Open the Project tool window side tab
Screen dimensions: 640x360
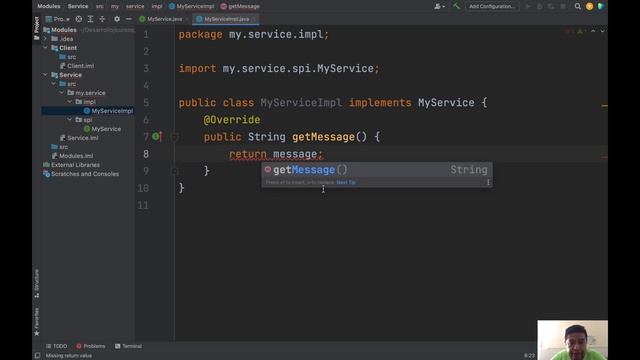[x=36, y=28]
